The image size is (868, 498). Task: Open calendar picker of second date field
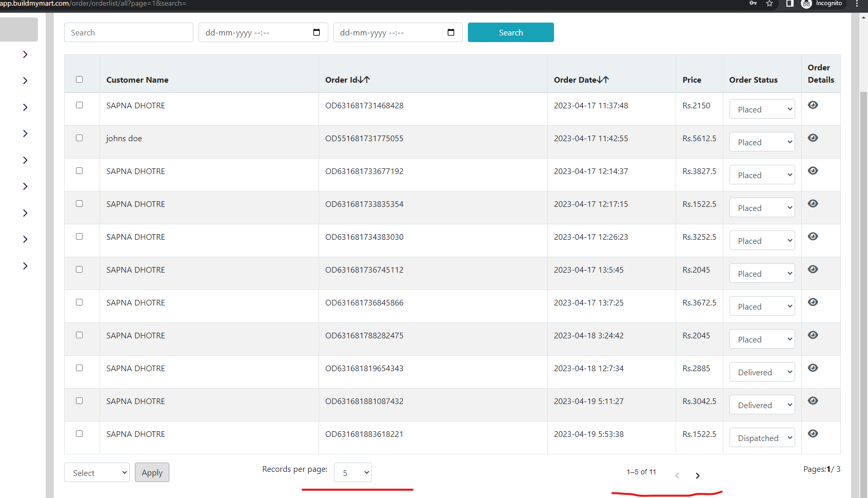point(451,32)
